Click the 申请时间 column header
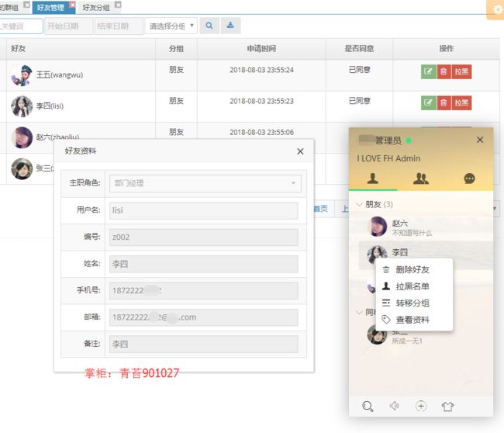The width and height of the screenshot is (504, 433). coord(261,49)
